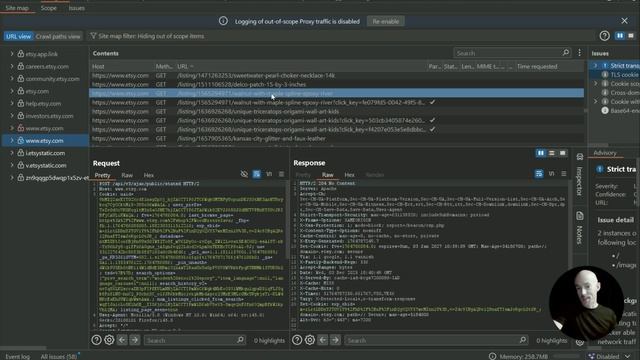The height and width of the screenshot is (360, 640).
Task: Go to previous response search match
Action: point(322,340)
